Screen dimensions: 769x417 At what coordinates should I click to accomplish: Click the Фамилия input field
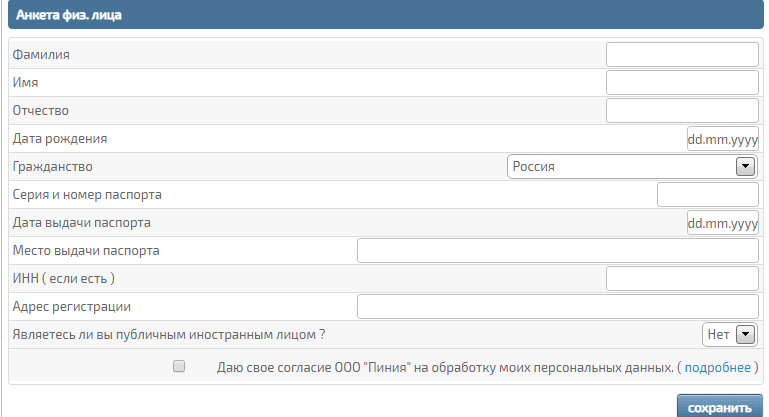click(682, 54)
